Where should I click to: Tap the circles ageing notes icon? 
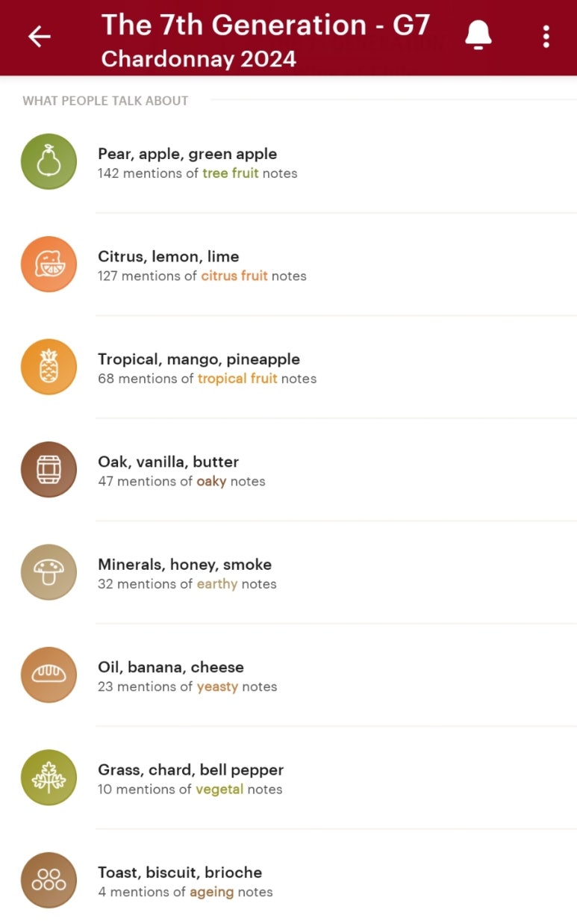click(49, 880)
